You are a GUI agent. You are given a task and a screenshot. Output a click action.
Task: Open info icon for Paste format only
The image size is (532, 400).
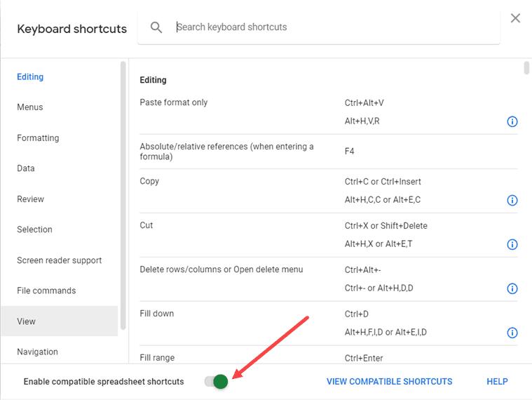pyautogui.click(x=512, y=121)
